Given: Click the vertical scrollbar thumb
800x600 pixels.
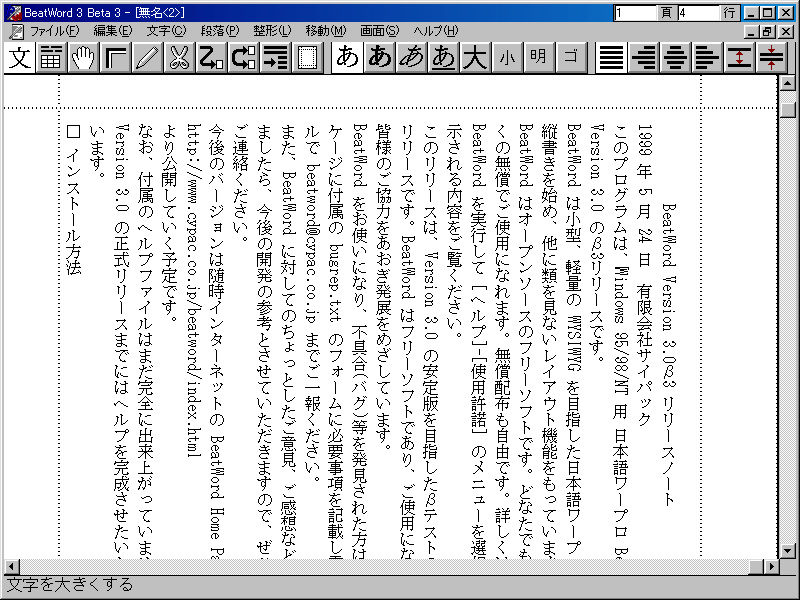Looking at the screenshot, I should point(788,110).
